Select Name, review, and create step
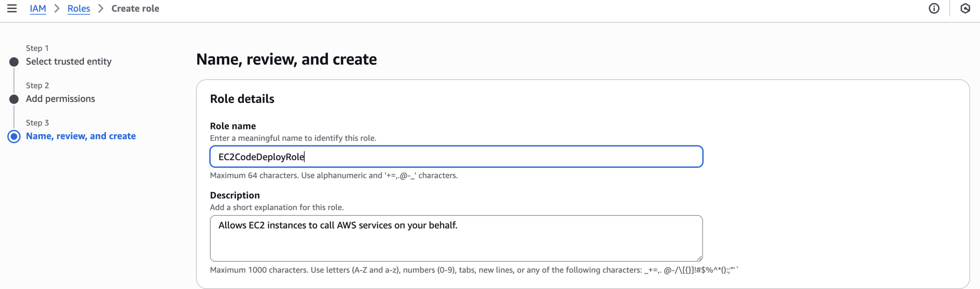The image size is (980, 289). pos(81,136)
